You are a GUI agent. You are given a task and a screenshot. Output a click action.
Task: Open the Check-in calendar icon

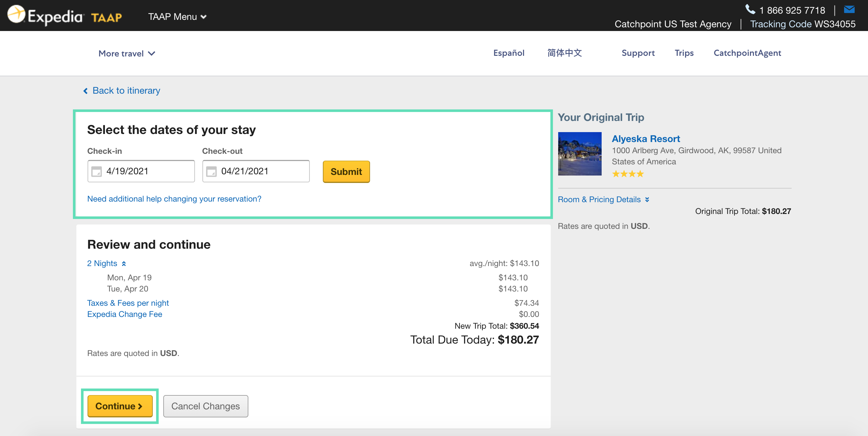(x=97, y=171)
